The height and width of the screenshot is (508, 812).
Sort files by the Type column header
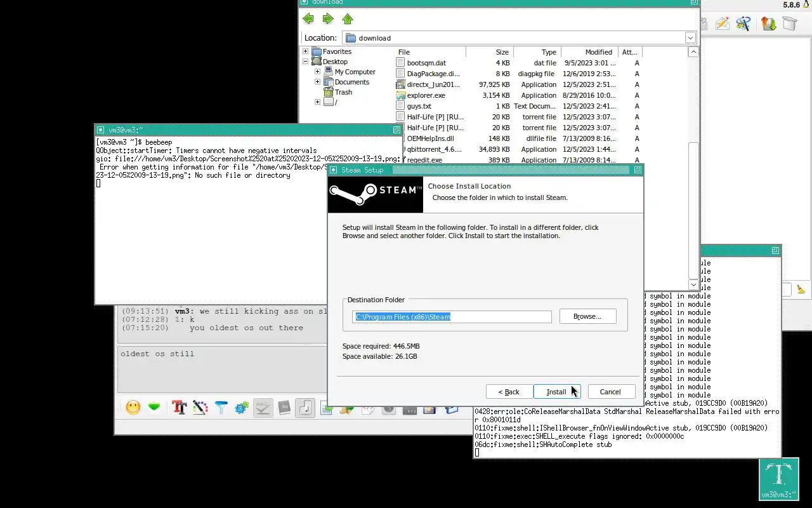tap(537, 52)
